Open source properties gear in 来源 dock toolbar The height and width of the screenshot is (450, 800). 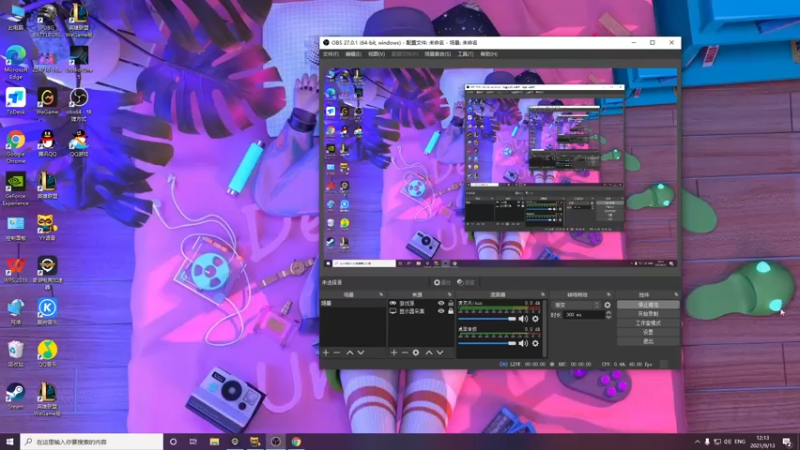coord(416,353)
